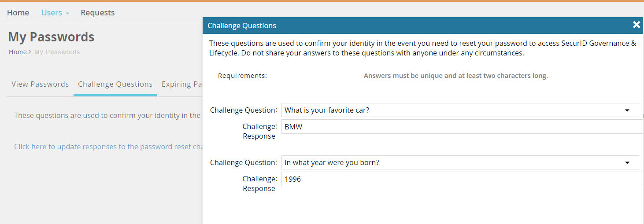Click the arrow on the first question dropdown
This screenshot has width=644, height=224.
click(627, 110)
